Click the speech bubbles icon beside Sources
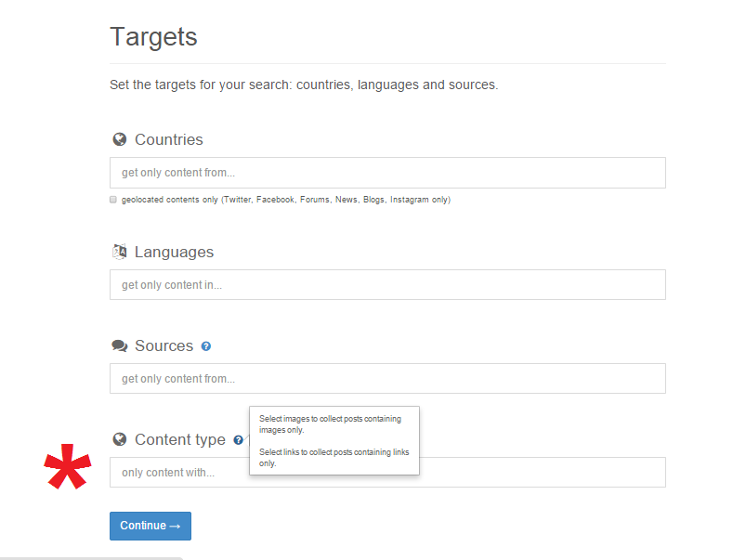The image size is (746, 560). (119, 345)
